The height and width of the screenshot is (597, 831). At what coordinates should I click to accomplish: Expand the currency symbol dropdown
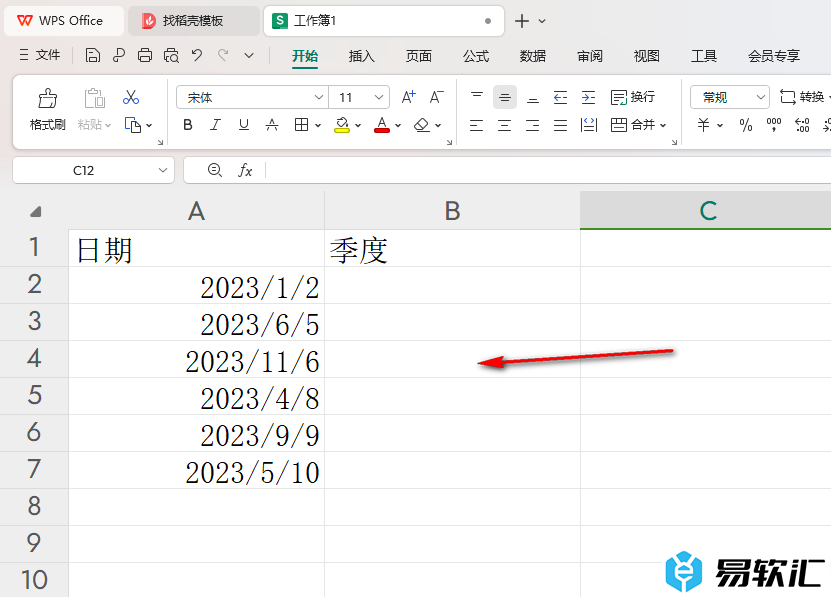pyautogui.click(x=720, y=126)
